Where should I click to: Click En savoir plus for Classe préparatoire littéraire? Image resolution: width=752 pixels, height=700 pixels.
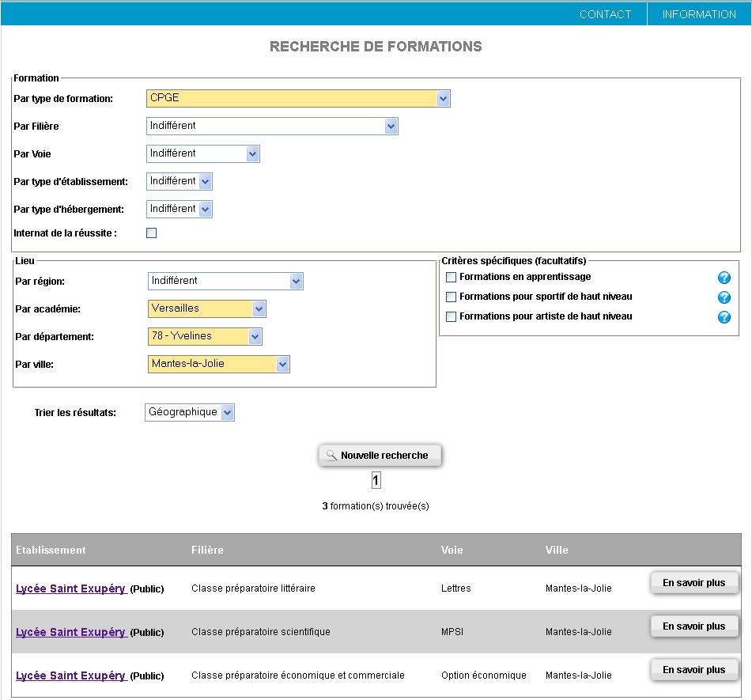pos(694,583)
